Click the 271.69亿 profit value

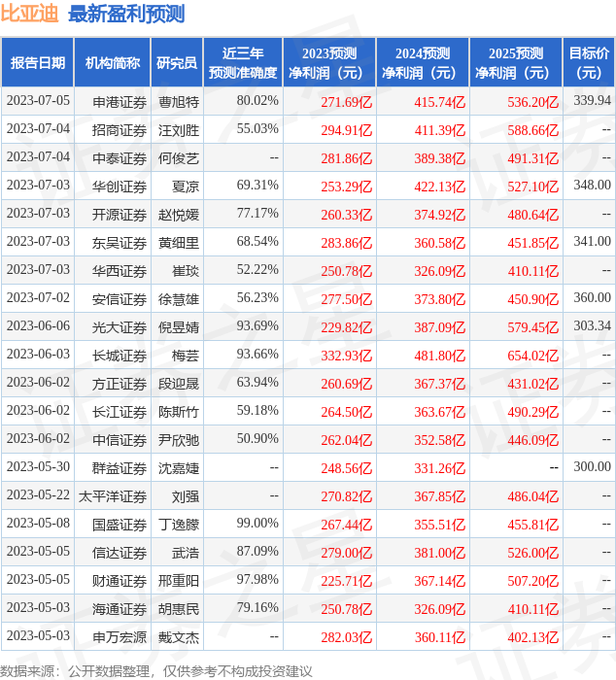point(346,102)
